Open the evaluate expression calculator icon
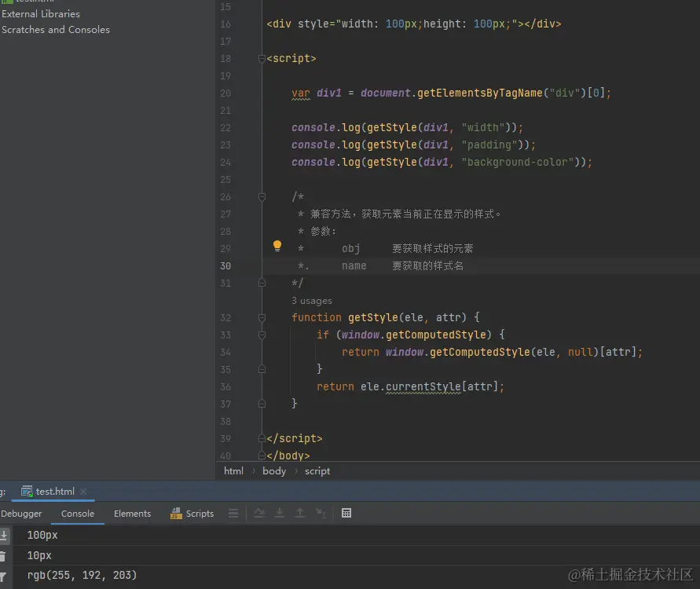700x589 pixels. click(x=346, y=514)
